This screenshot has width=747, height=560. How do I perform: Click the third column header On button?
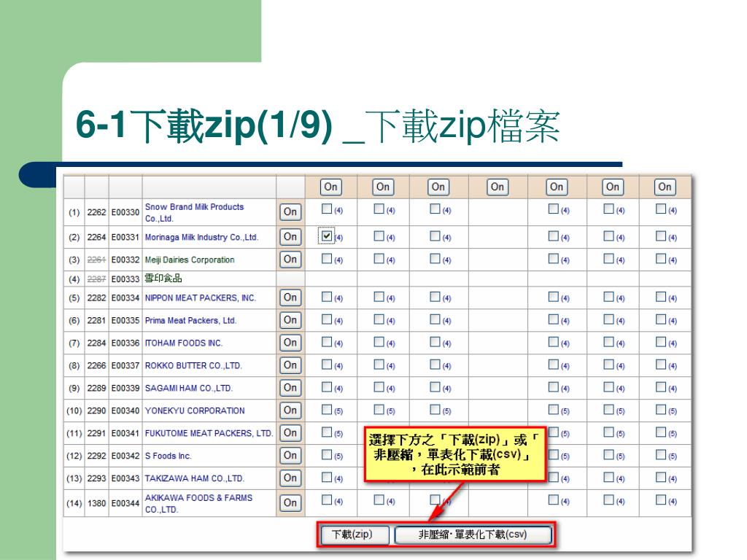tap(438, 187)
